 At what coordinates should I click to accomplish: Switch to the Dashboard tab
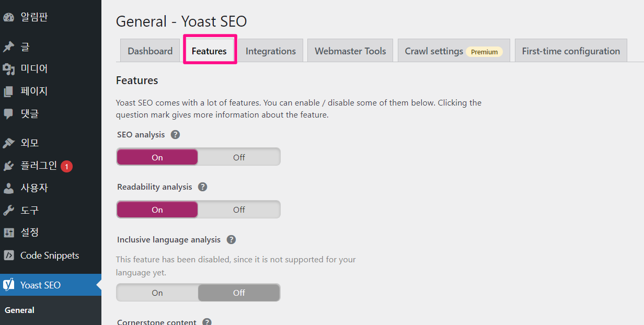click(150, 51)
